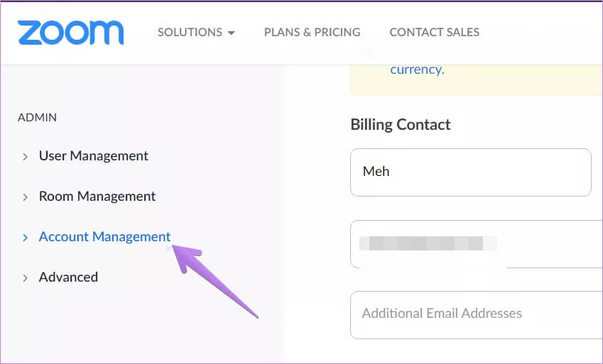Focus the blurred billing email field

[477, 244]
